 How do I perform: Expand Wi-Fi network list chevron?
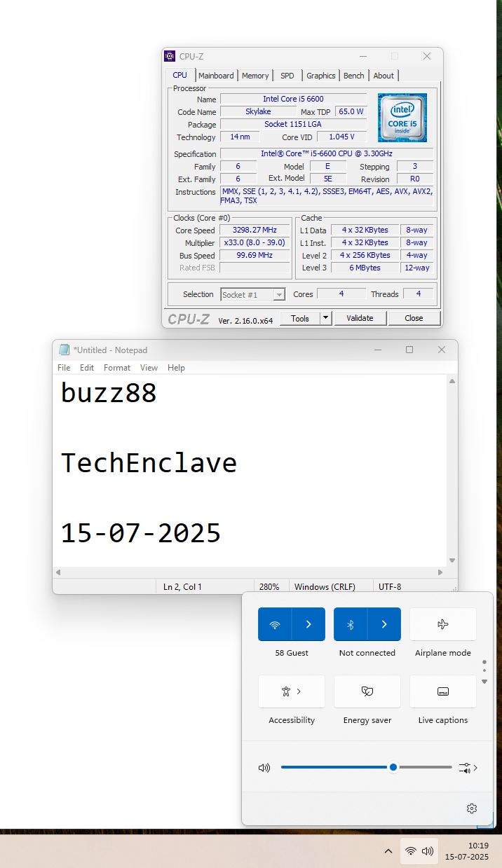[308, 624]
